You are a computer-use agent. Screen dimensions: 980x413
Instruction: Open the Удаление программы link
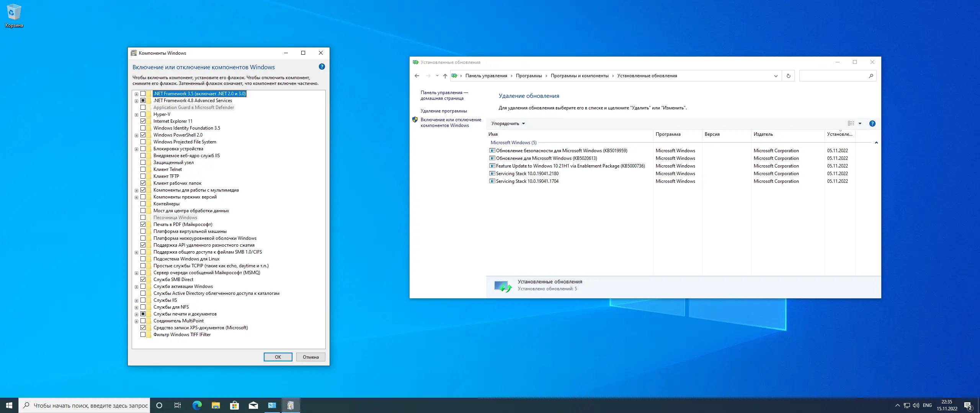[443, 111]
